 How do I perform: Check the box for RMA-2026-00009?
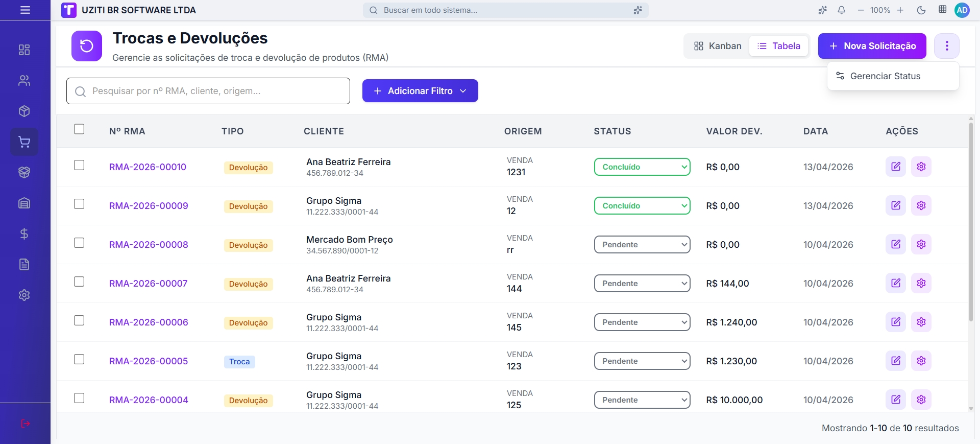pyautogui.click(x=79, y=204)
